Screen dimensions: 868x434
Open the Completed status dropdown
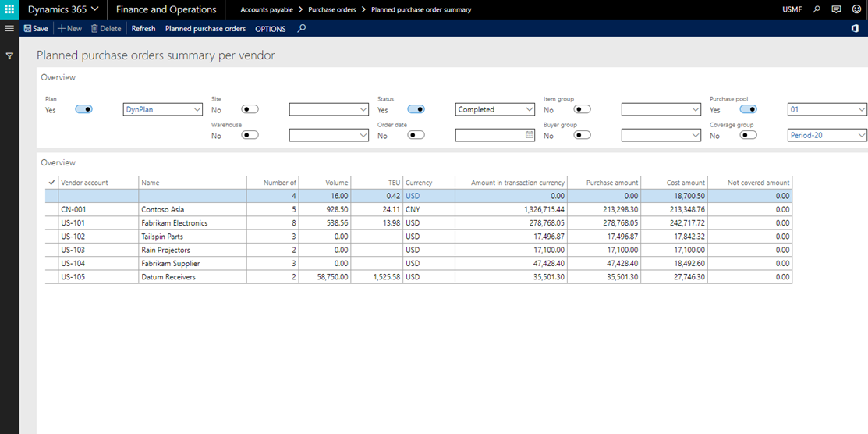click(x=529, y=110)
